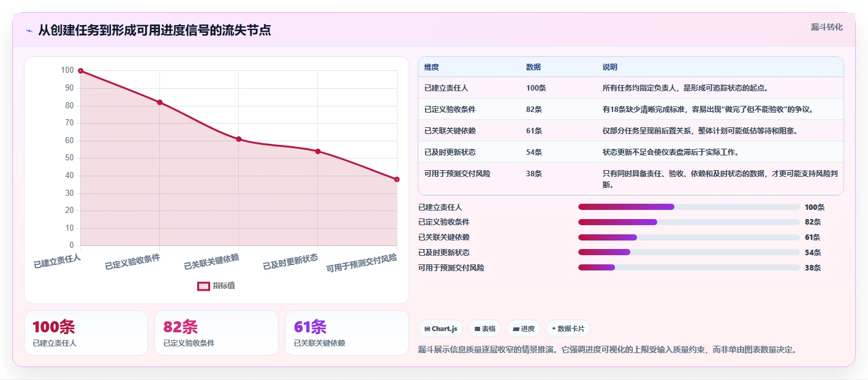Select the 进度 tag chip
Viewport: 868px width, 380px height.
click(x=524, y=329)
